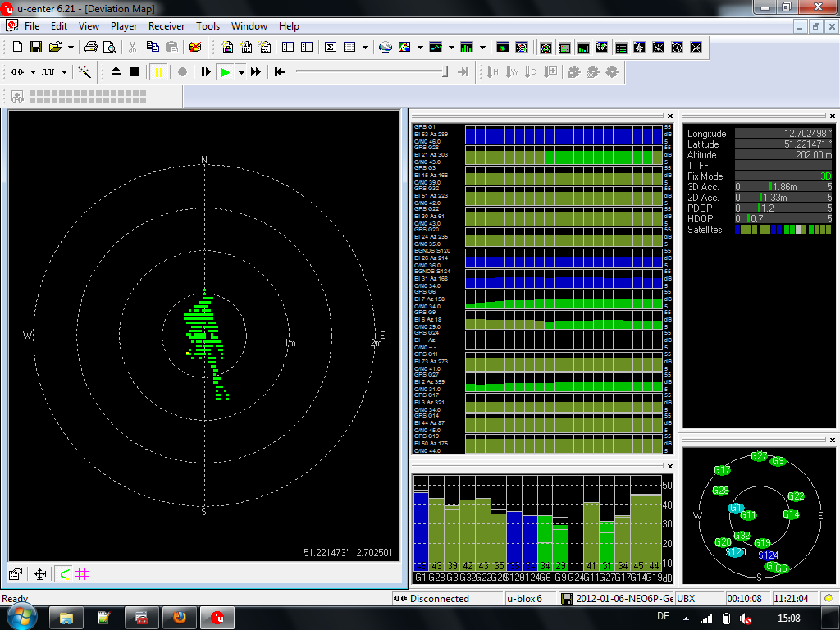This screenshot has width=840, height=630.
Task: Open deviation map properties icon at bottom-left
Action: click(x=16, y=574)
